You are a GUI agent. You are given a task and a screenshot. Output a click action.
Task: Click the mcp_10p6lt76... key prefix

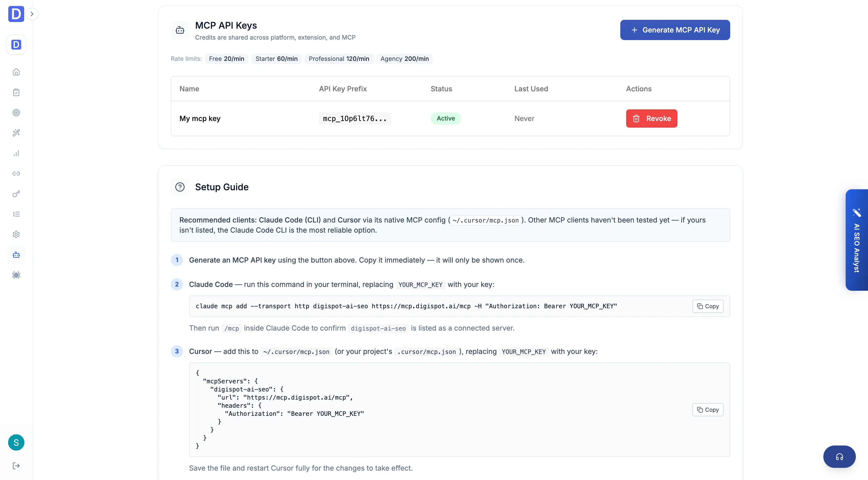(355, 118)
